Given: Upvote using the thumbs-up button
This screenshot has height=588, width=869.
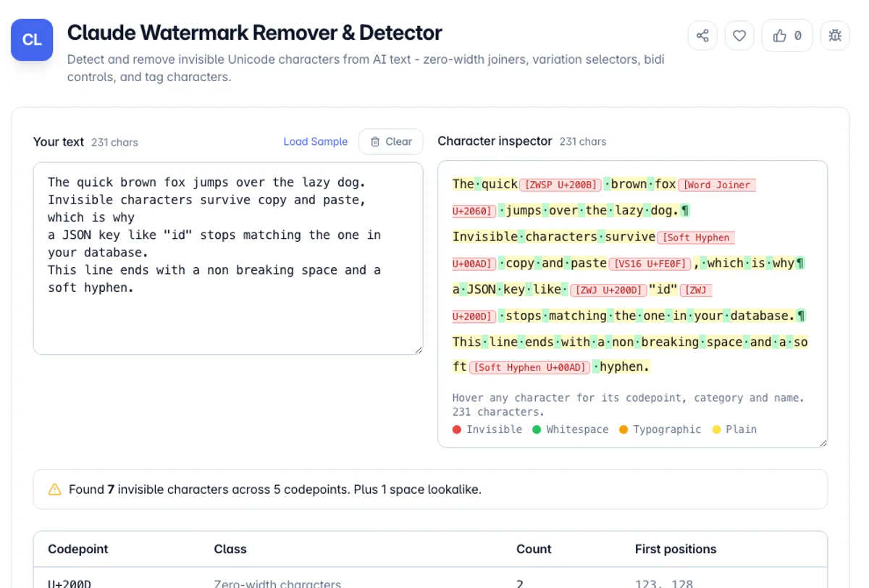Looking at the screenshot, I should [787, 35].
